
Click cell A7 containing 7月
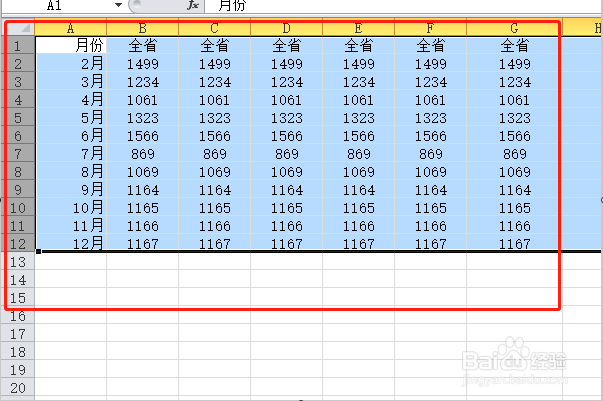[x=71, y=153]
